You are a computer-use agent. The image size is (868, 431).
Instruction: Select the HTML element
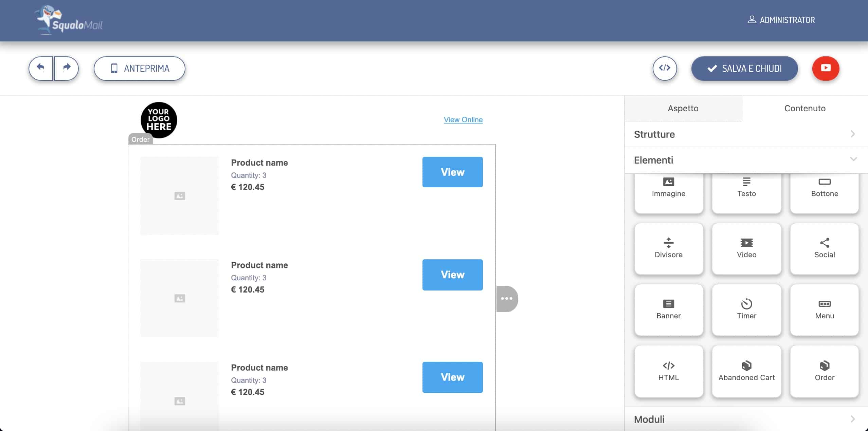click(668, 371)
